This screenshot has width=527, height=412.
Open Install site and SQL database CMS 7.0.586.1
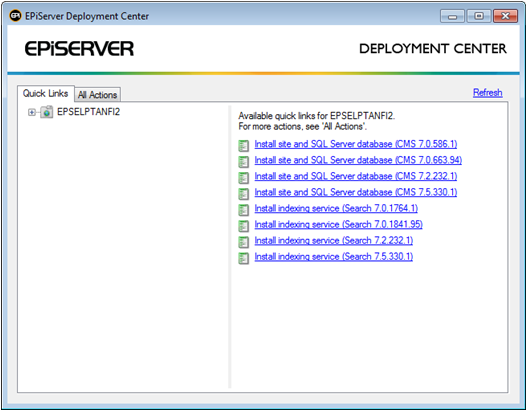(356, 144)
